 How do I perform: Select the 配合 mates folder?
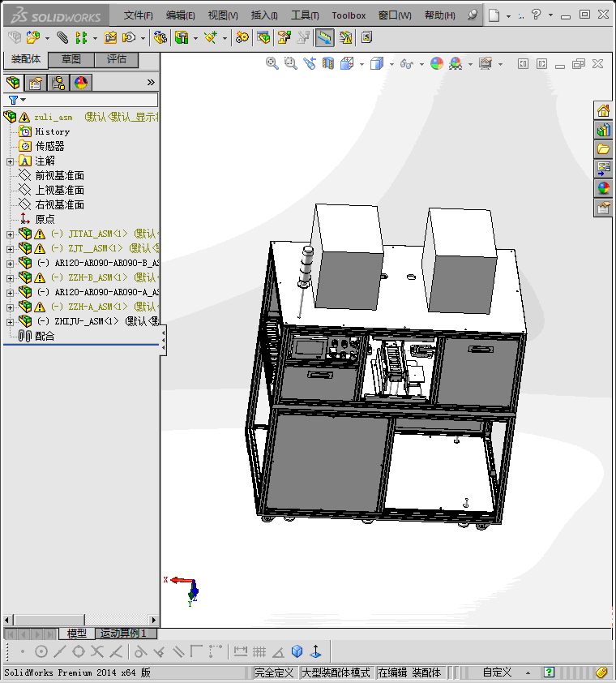tap(45, 336)
